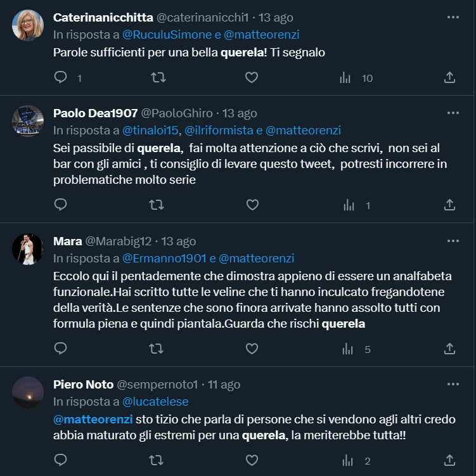The image size is (476, 476).
Task: Reply to Caterinanicchitta's tweet
Action: (x=61, y=77)
